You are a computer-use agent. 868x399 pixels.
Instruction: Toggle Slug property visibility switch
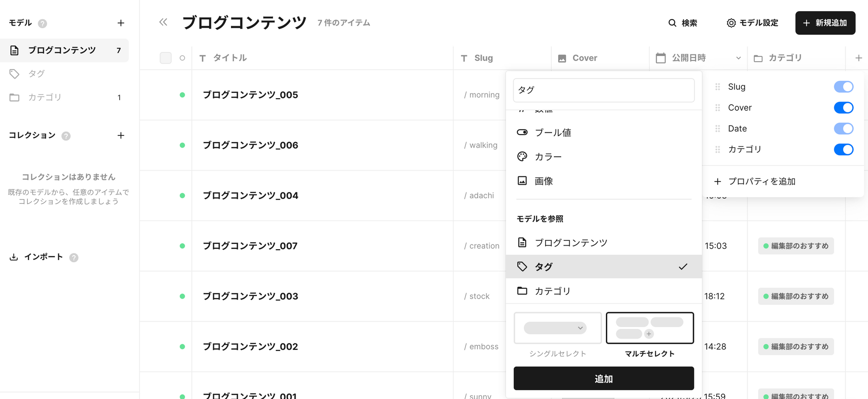(844, 87)
